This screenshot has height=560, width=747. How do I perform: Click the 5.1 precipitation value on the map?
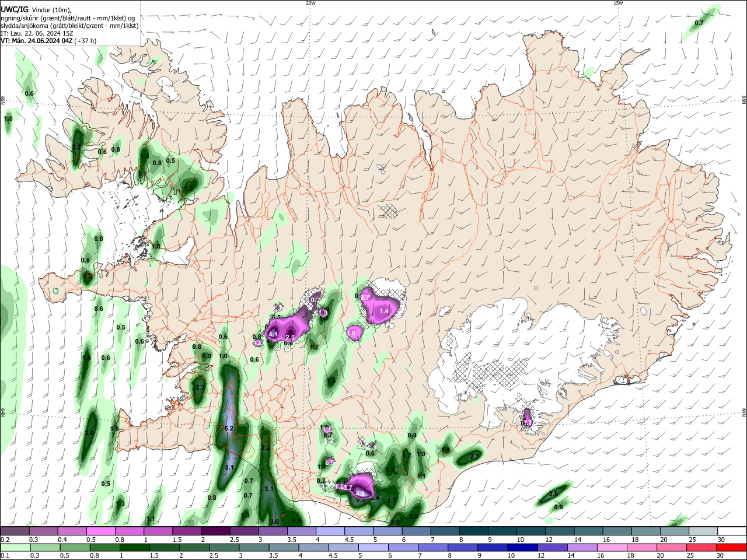point(229,467)
